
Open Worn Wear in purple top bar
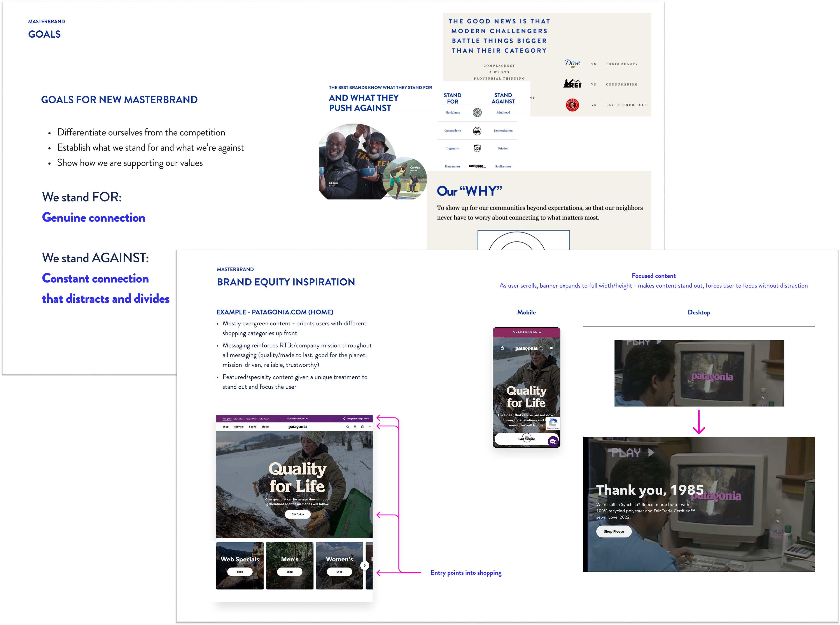click(x=239, y=419)
